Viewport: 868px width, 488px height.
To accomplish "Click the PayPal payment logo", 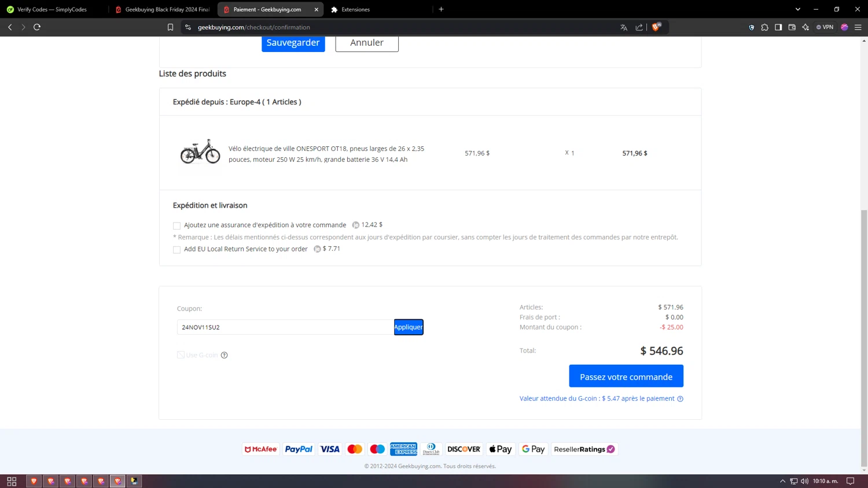I will tap(299, 449).
